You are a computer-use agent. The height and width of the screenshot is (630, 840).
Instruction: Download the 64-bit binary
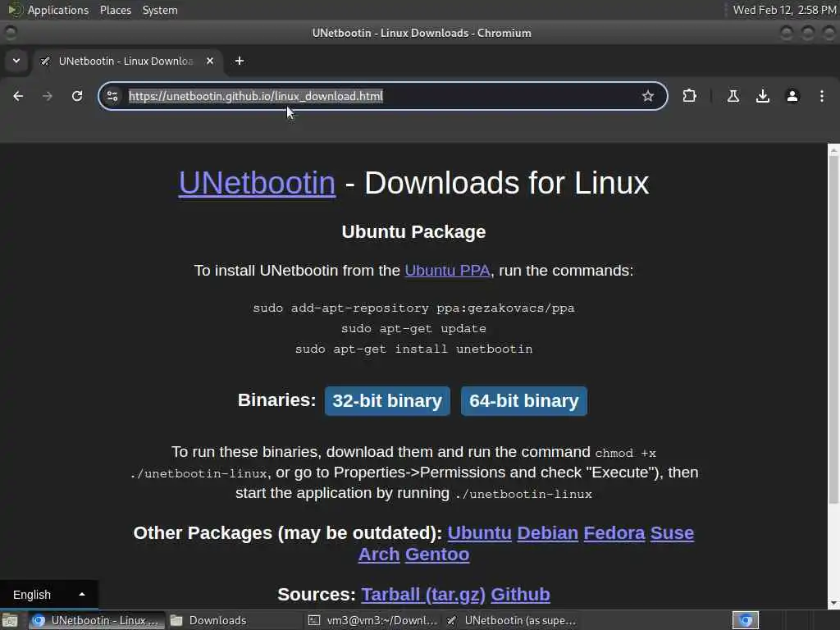(524, 400)
